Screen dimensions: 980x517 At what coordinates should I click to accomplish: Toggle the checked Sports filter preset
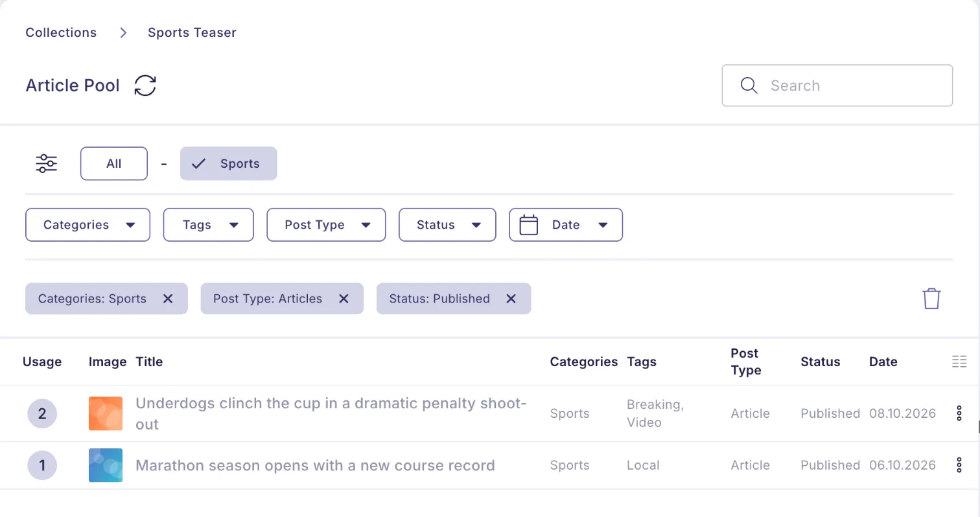tap(228, 163)
